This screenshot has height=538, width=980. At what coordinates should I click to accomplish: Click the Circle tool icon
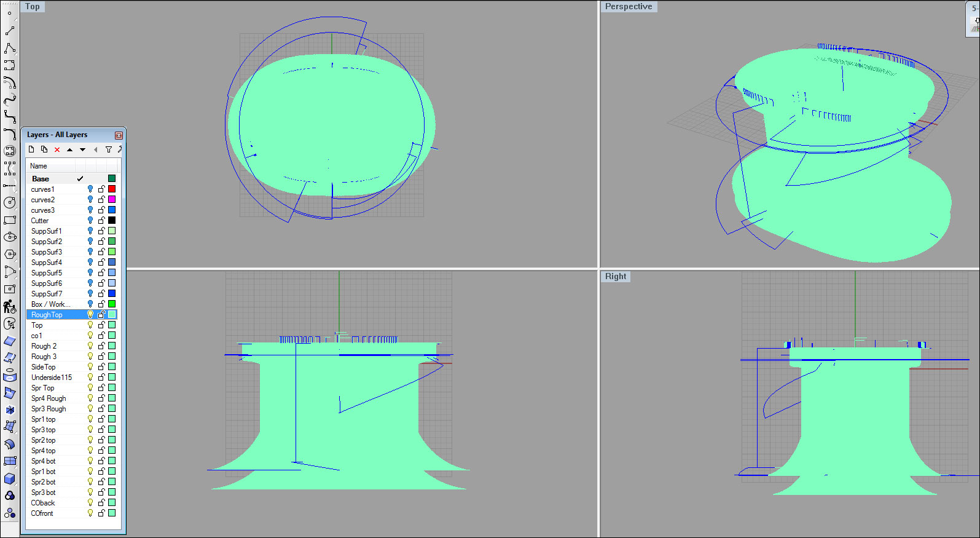(x=10, y=202)
